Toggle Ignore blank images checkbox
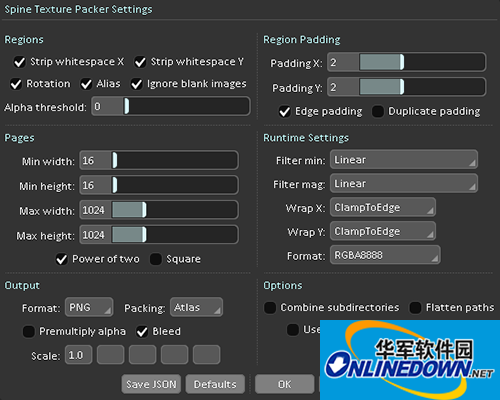 click(136, 84)
